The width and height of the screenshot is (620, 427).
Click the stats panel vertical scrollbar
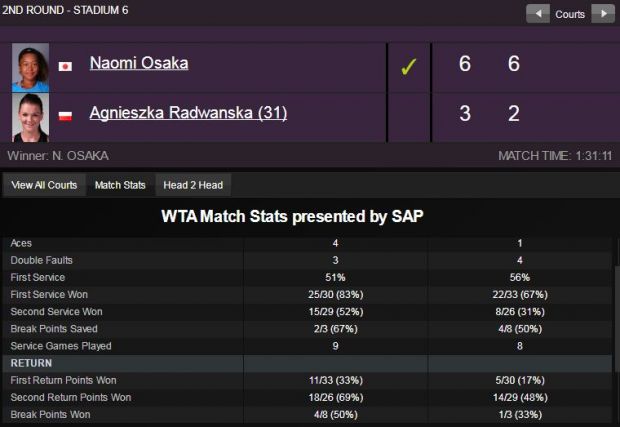(x=616, y=318)
